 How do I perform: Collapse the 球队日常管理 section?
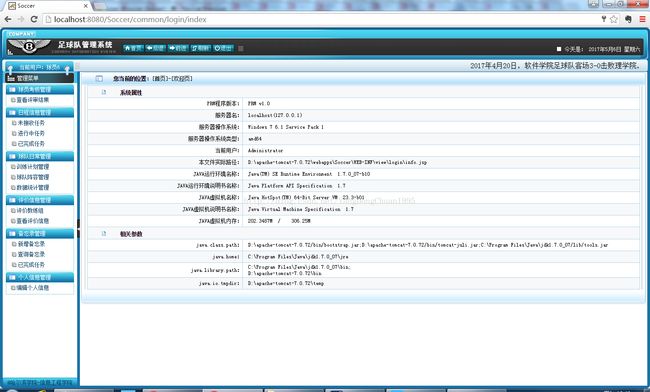[40, 156]
